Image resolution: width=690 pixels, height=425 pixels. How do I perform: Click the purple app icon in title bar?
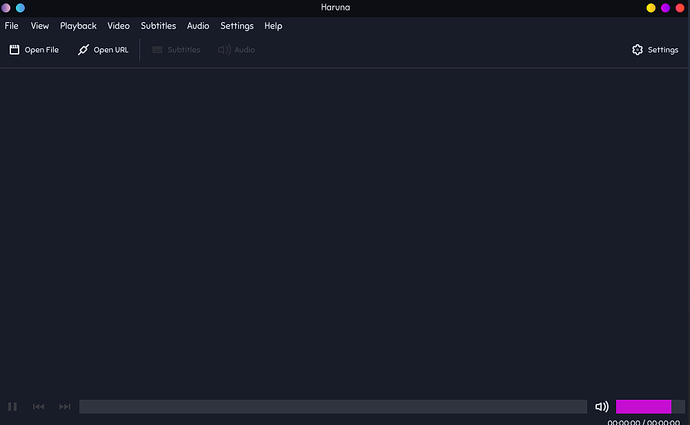tap(7, 8)
